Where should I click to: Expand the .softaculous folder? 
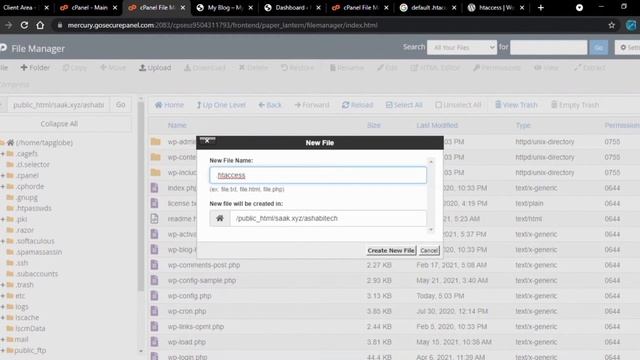coord(2,241)
